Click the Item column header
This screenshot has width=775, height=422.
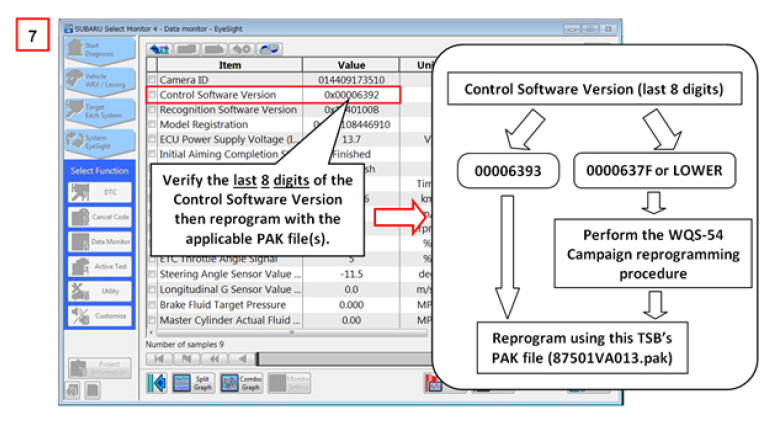(x=229, y=64)
